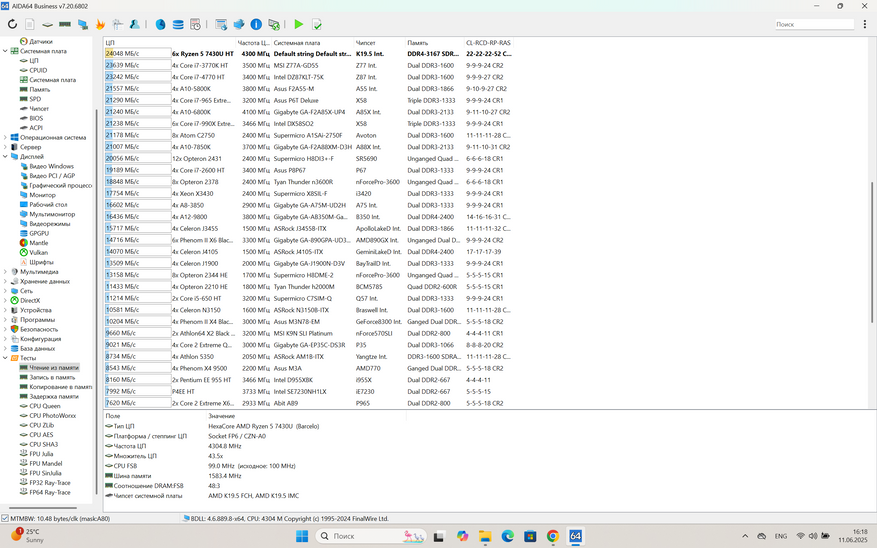Click the results list vertical scrollbar
The image size is (877, 548).
coord(871,252)
